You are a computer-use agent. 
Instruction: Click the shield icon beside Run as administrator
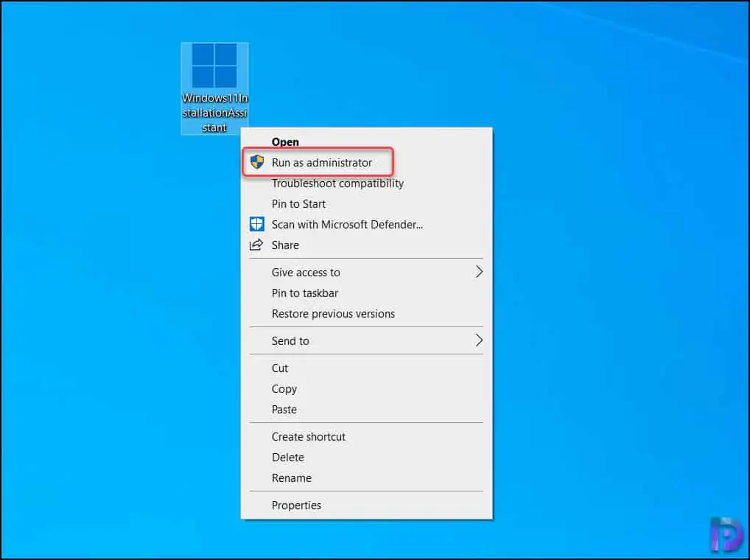257,162
